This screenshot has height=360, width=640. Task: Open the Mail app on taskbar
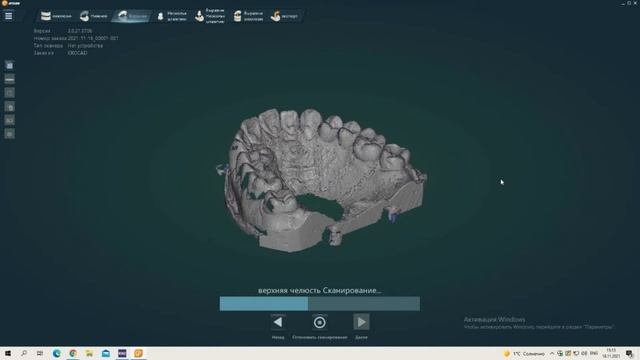106,353
